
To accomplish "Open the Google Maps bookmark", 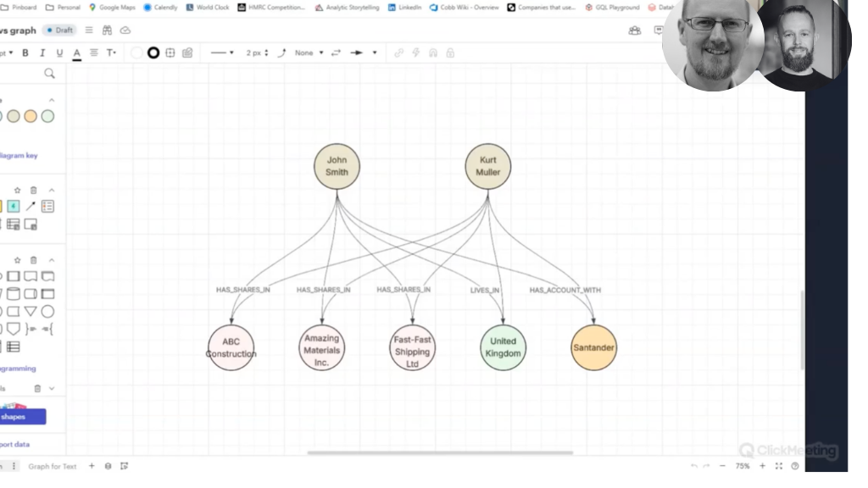I will (112, 7).
